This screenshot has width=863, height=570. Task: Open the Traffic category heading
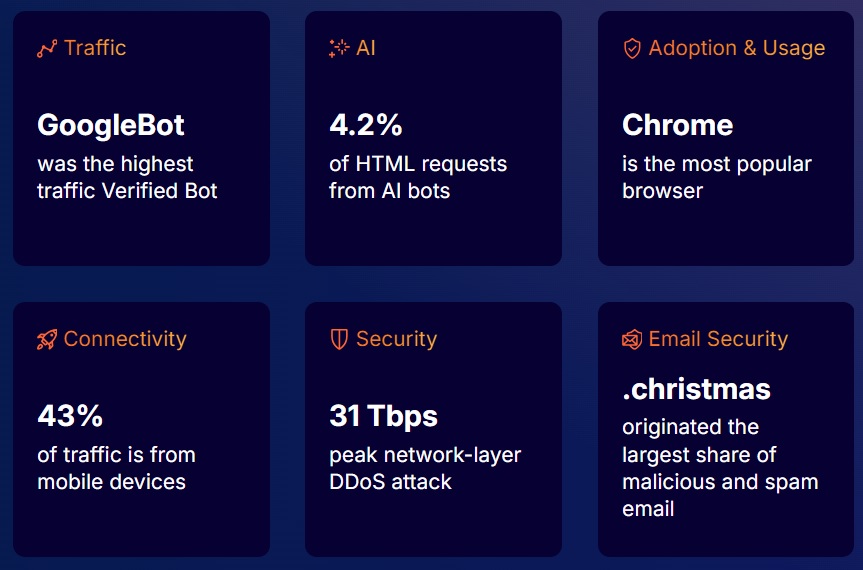click(95, 48)
